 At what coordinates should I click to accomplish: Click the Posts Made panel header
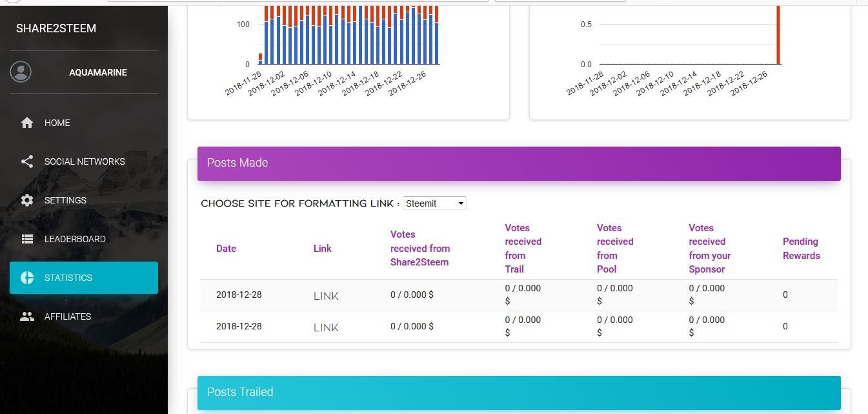click(x=519, y=163)
